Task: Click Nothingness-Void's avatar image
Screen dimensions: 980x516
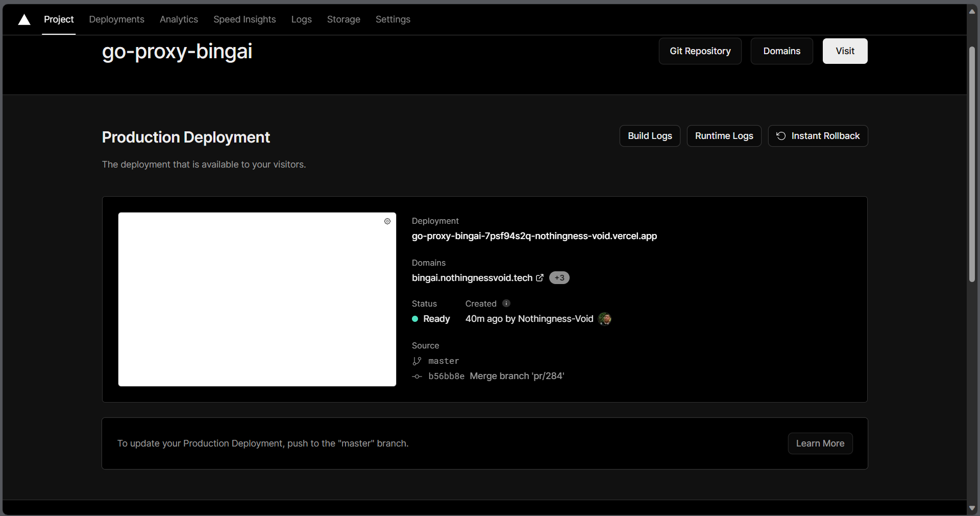Action: [605, 319]
